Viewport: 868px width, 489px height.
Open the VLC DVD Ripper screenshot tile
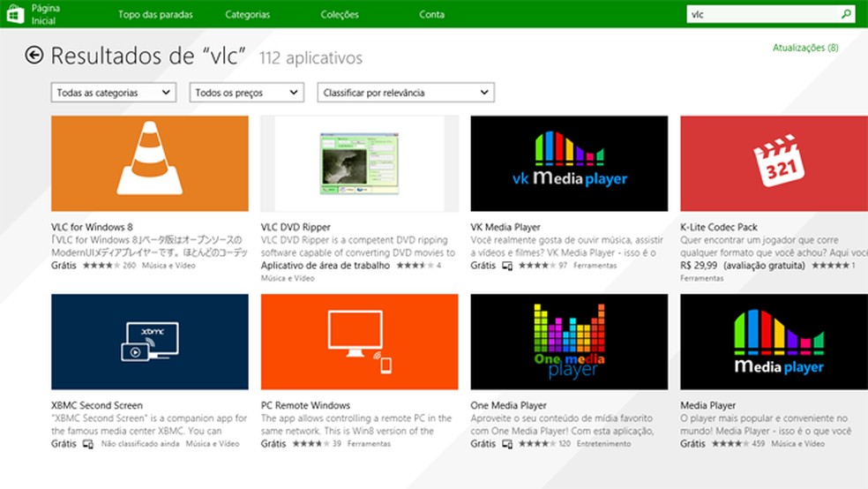coord(359,163)
